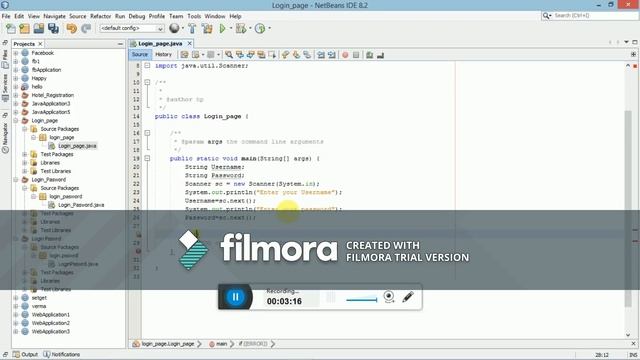Open the File menu
This screenshot has height=360, width=640.
6,16
